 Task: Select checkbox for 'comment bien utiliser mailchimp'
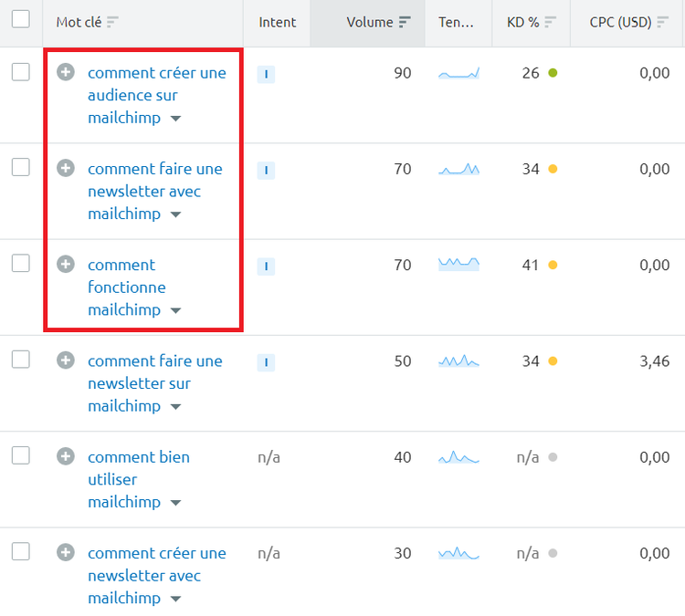coord(20,455)
